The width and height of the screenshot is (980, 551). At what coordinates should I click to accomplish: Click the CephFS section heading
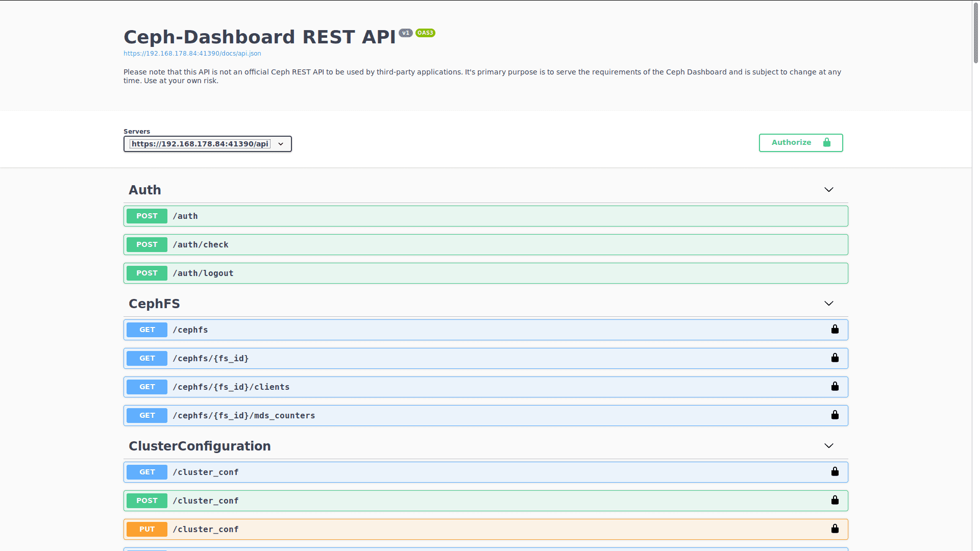154,304
